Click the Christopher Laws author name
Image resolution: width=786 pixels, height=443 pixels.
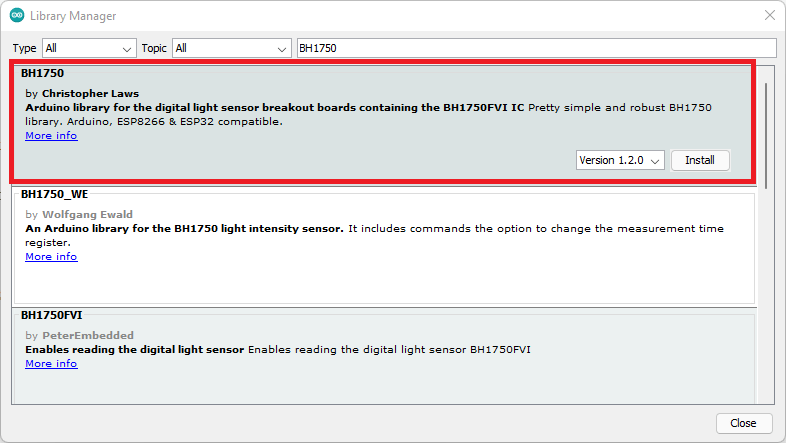click(x=90, y=93)
